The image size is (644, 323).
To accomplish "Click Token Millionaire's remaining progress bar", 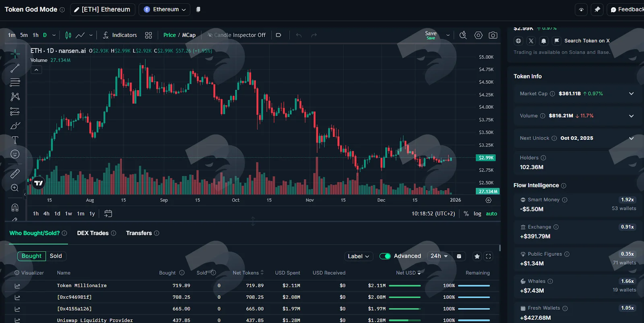I will [x=474, y=286].
